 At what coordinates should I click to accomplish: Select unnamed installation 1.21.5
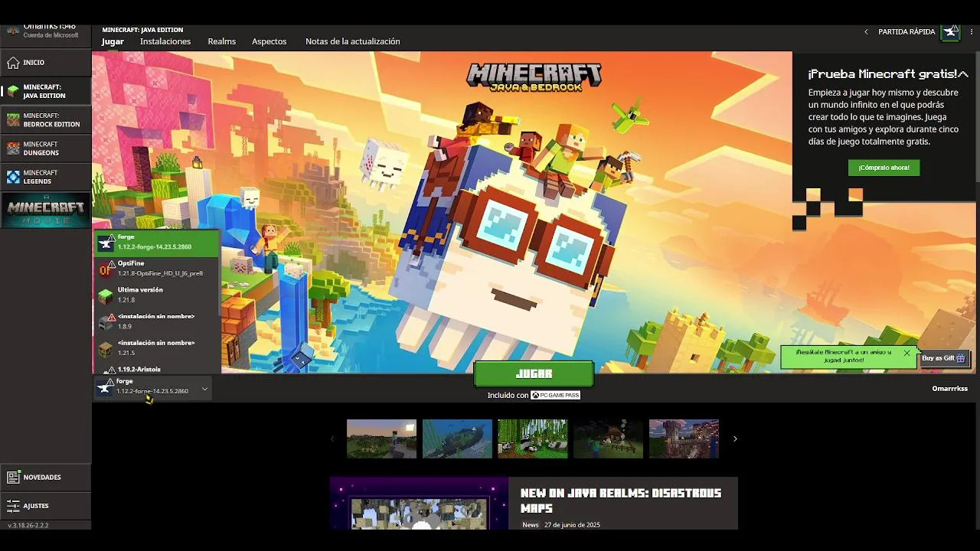coord(157,348)
